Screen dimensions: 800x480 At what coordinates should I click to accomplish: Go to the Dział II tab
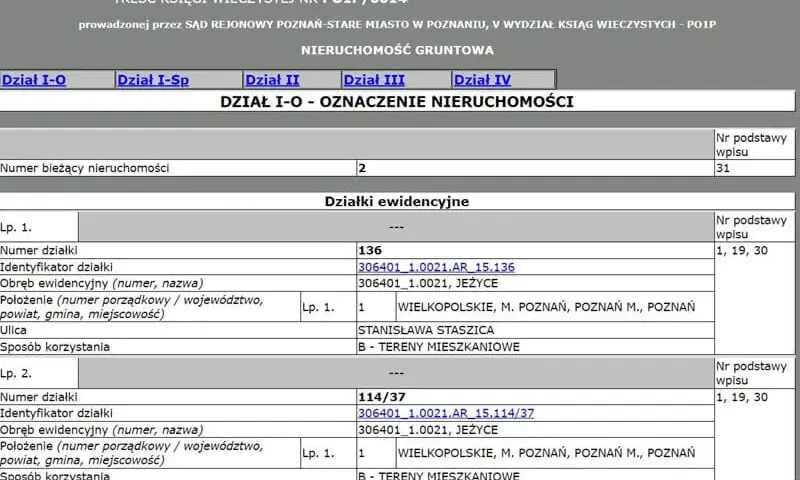(272, 80)
